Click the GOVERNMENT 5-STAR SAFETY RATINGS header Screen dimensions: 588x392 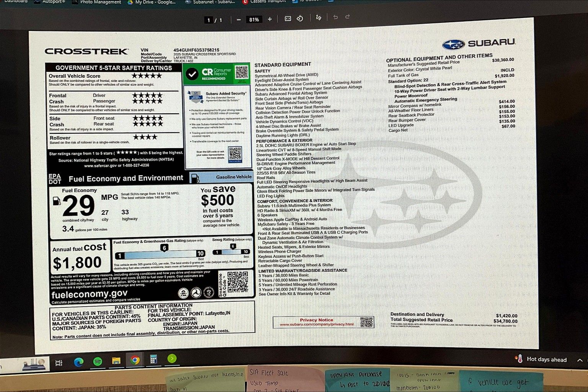[x=114, y=68]
